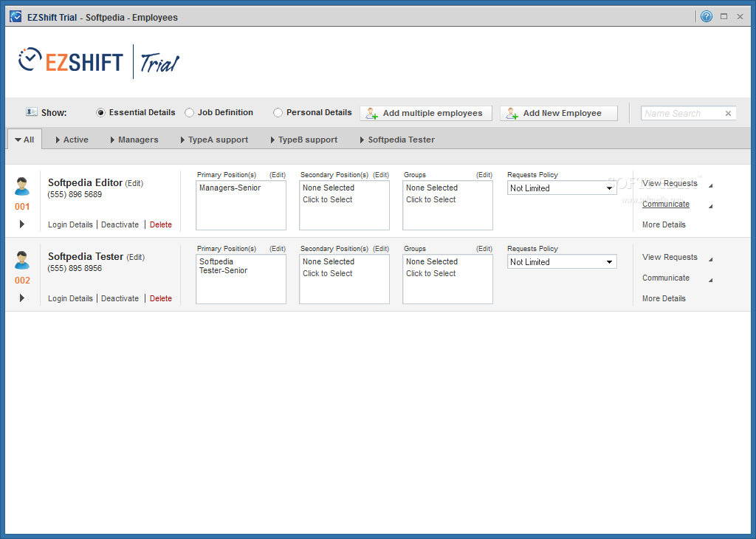This screenshot has height=539, width=756.
Task: Open the blue help question-mark icon
Action: click(707, 16)
